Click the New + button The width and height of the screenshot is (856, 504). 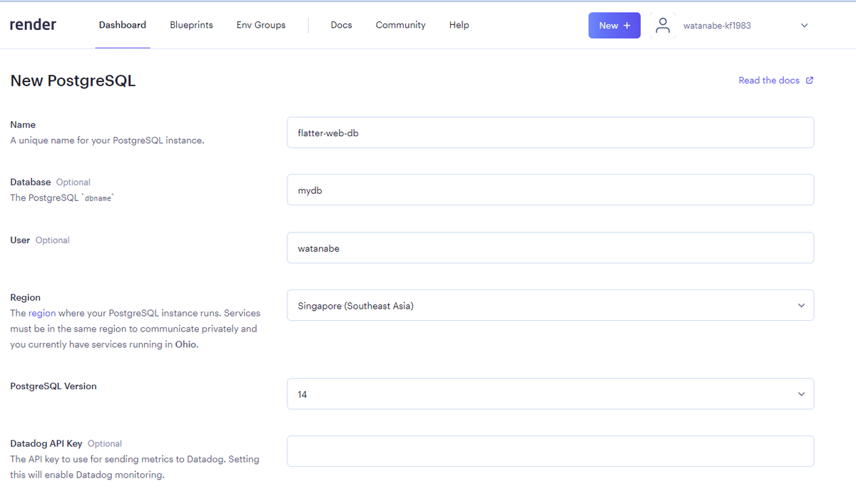tap(614, 25)
